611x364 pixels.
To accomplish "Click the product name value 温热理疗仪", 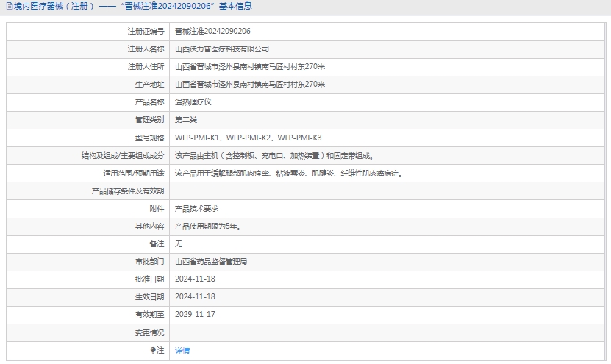I will (x=193, y=102).
